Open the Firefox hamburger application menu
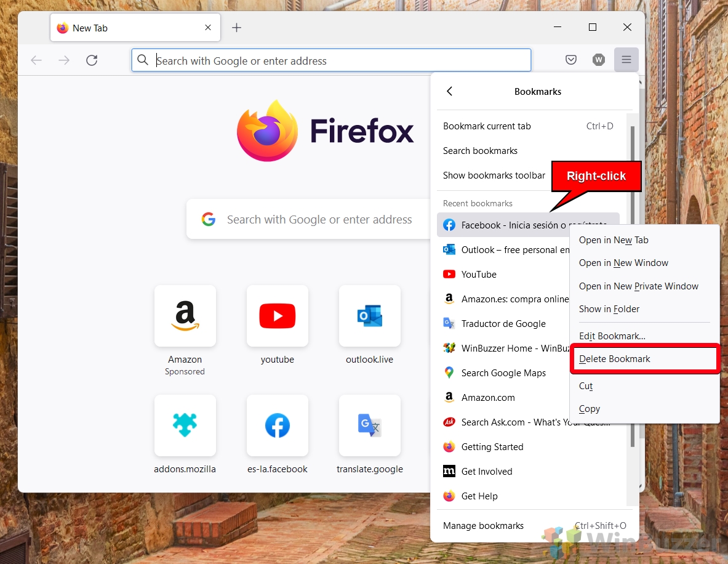This screenshot has height=564, width=728. point(626,60)
